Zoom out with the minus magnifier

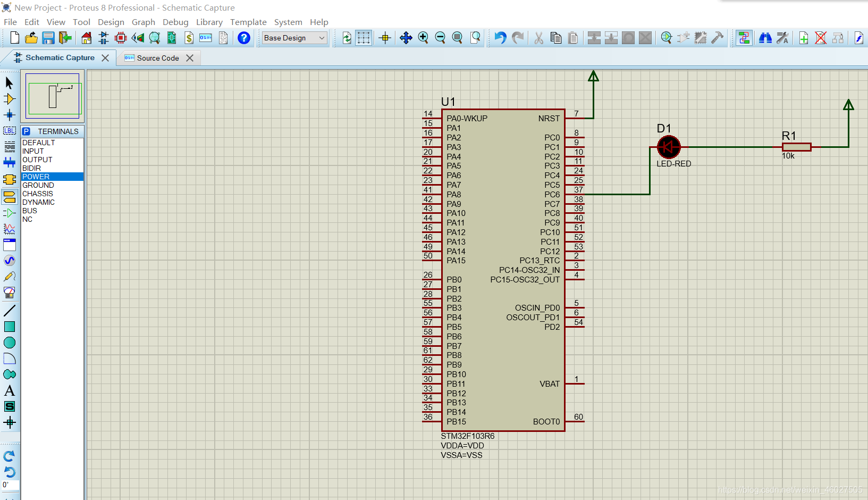click(x=440, y=38)
